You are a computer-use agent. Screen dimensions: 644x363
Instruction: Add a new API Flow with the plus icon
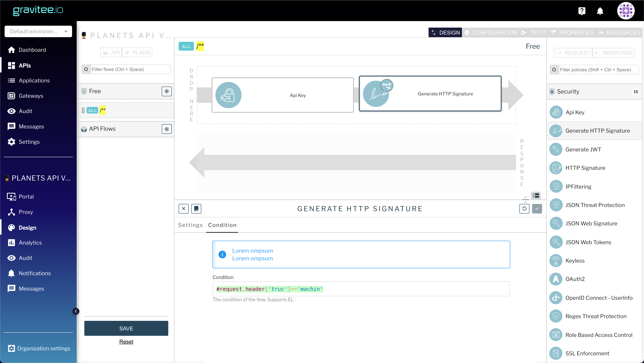[x=167, y=129]
